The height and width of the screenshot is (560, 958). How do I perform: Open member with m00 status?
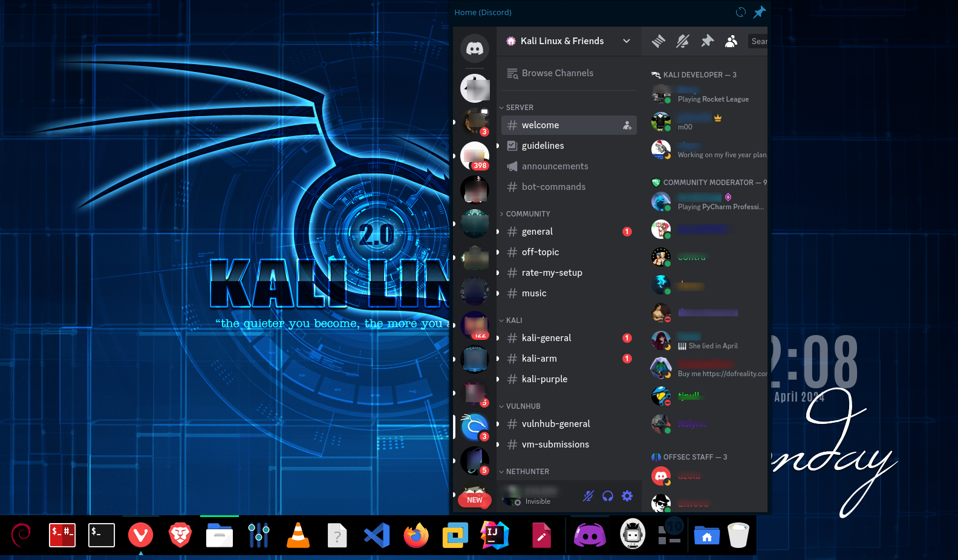[706, 122]
